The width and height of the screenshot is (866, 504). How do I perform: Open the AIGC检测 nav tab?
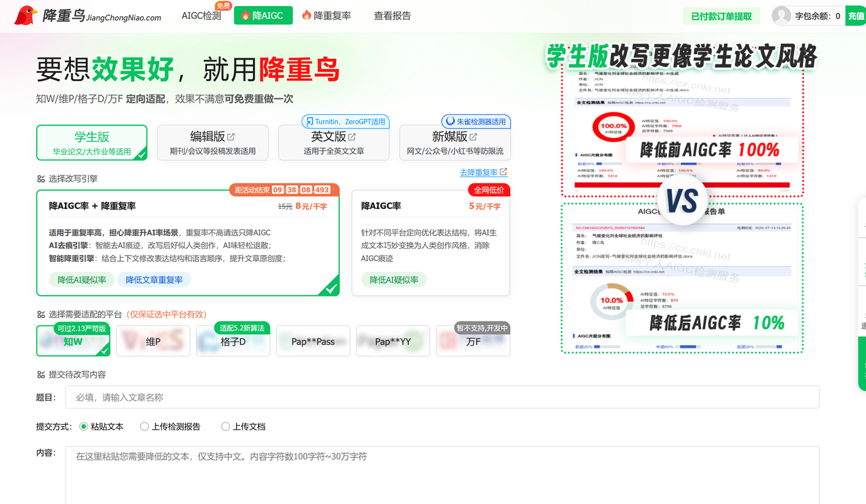coord(201,16)
